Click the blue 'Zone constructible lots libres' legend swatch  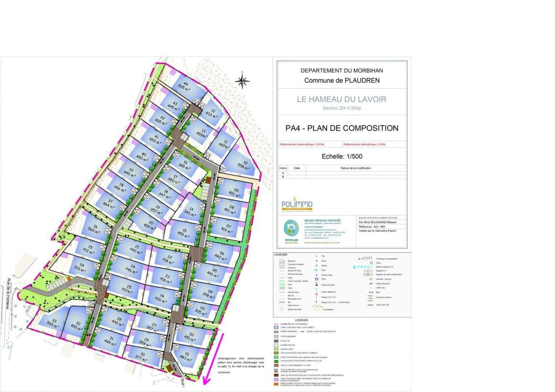[x=277, y=328]
